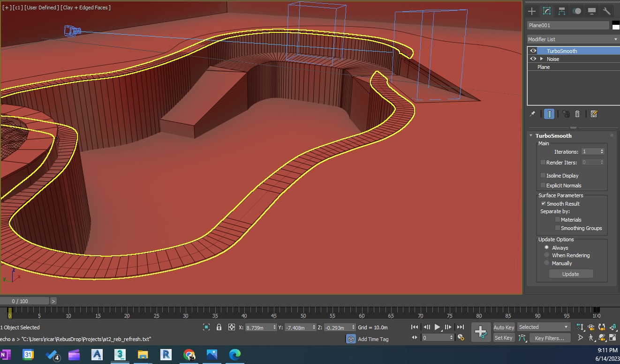
Task: Open Time Configuration clock icon
Action: [x=461, y=337]
